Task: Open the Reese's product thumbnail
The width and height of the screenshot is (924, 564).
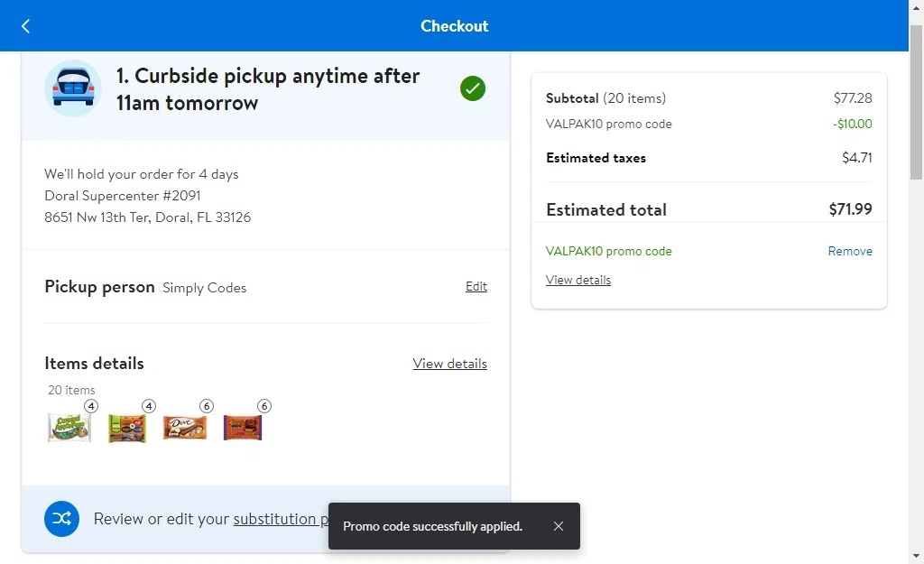Action: [x=243, y=427]
